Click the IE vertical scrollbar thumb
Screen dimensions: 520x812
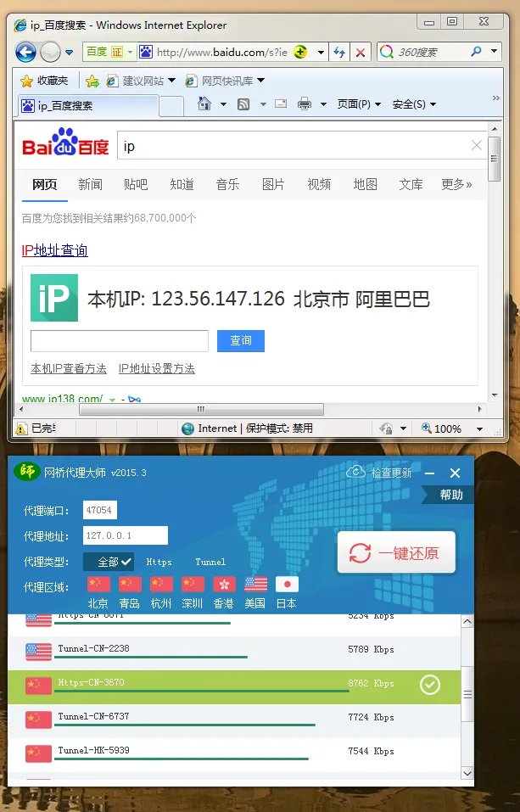pos(494,159)
